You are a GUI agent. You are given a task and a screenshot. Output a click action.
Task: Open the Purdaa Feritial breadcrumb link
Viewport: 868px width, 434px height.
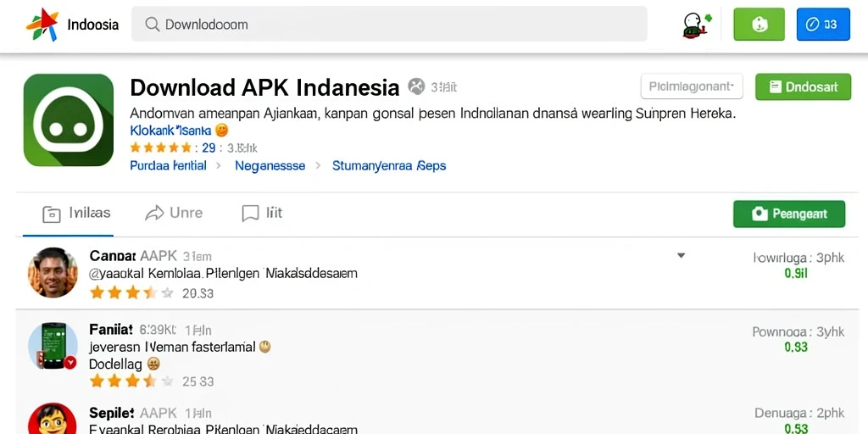pyautogui.click(x=168, y=165)
